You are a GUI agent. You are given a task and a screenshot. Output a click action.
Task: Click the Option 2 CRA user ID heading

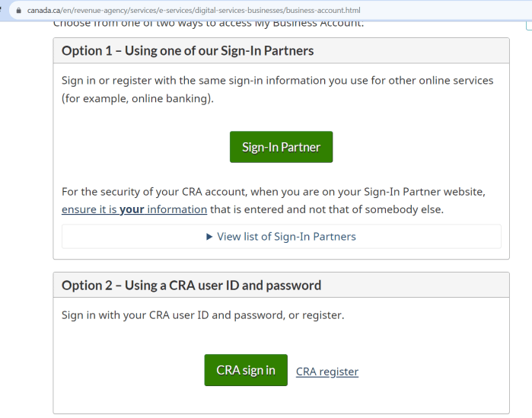coord(191,286)
